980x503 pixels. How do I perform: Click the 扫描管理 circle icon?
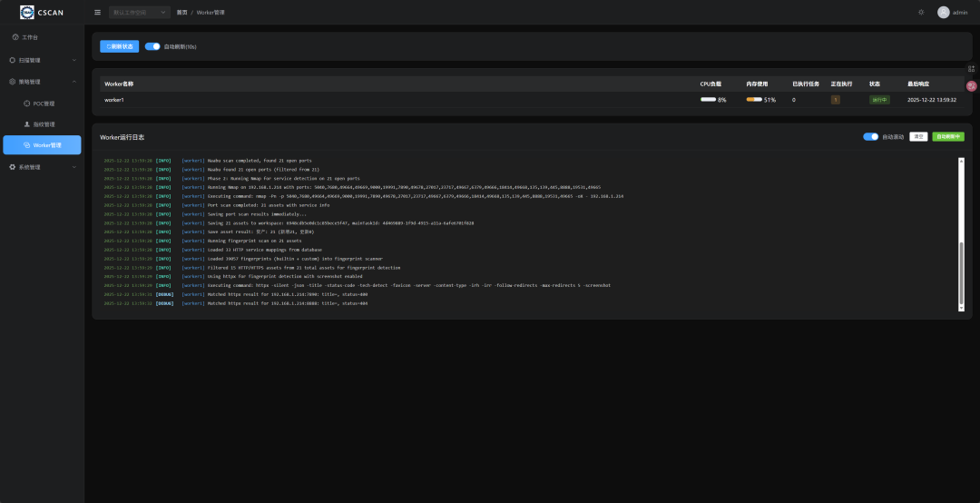pyautogui.click(x=13, y=60)
